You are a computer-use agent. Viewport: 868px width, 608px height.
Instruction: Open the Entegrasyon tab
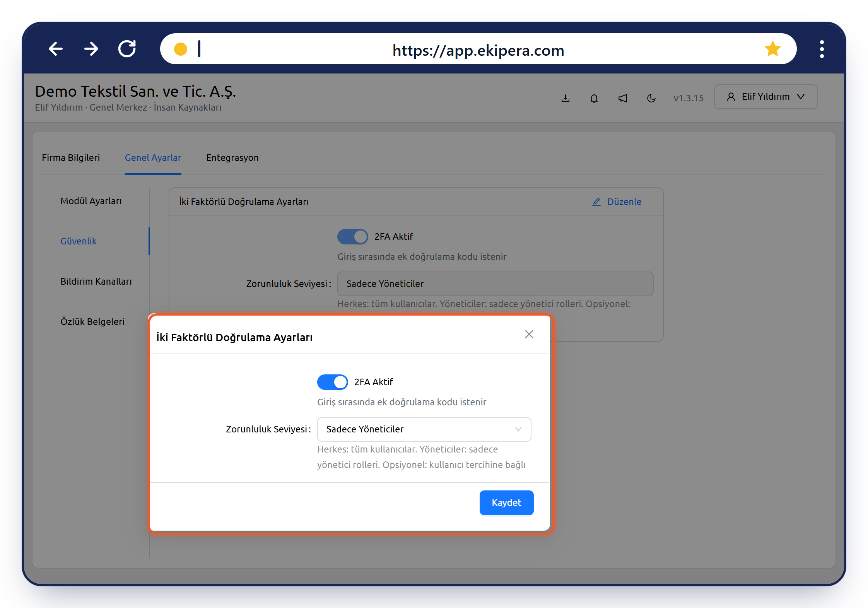coord(232,158)
